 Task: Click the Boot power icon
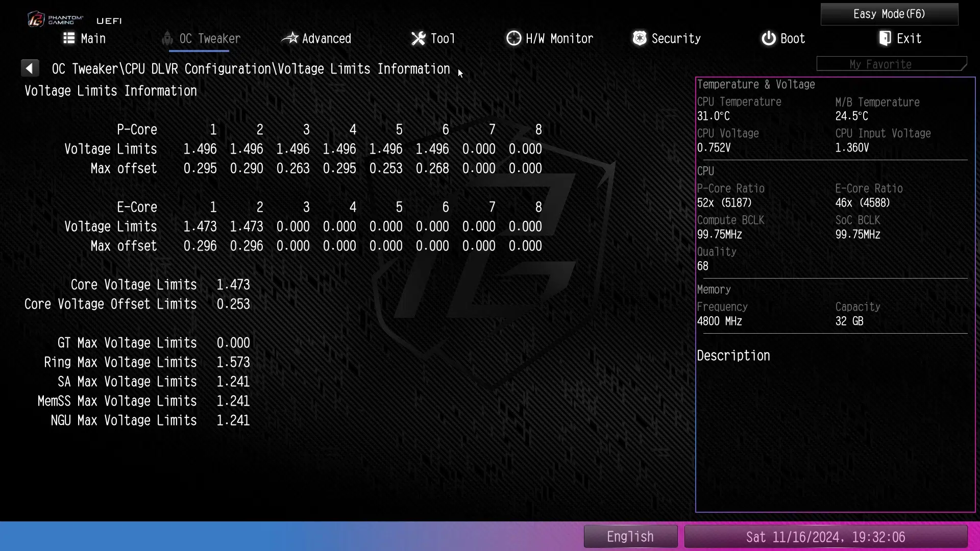769,38
